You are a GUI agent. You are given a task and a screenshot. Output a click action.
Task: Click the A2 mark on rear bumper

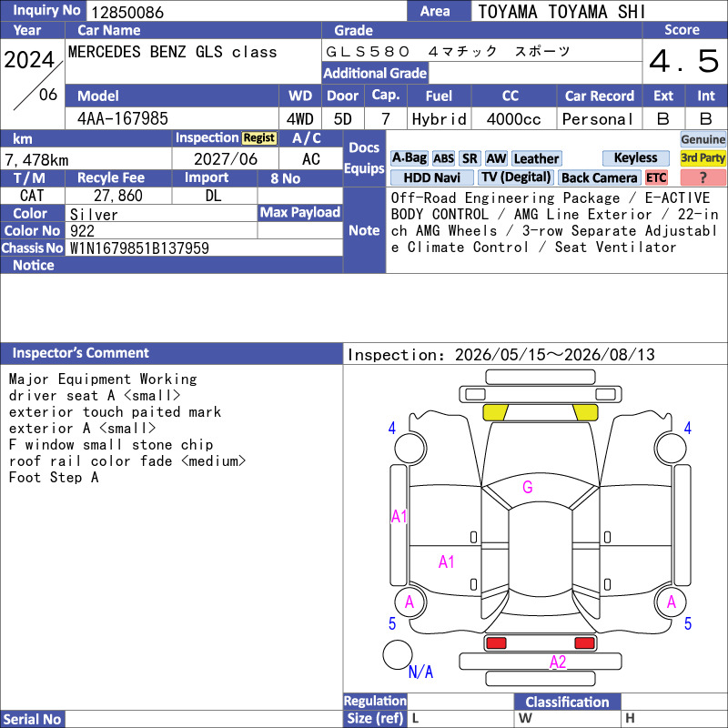558,662
